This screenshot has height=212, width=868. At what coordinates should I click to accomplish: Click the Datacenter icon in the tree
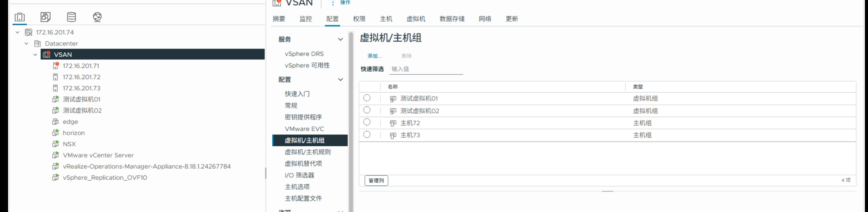[x=37, y=44]
